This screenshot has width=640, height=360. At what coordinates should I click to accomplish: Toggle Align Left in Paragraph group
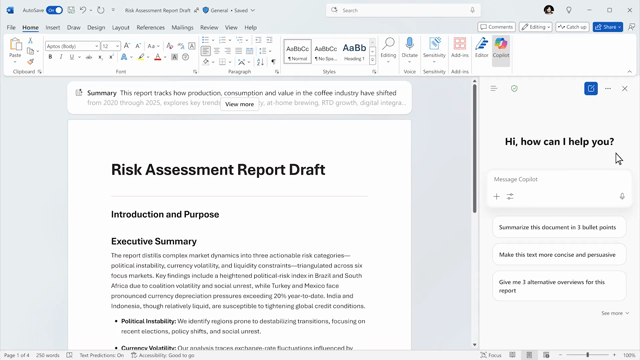[x=206, y=51]
